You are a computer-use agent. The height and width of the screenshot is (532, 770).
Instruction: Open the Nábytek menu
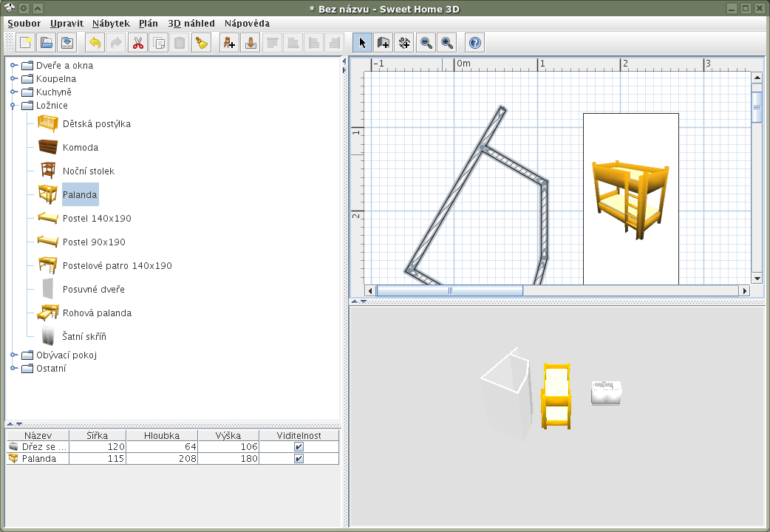pyautogui.click(x=111, y=23)
